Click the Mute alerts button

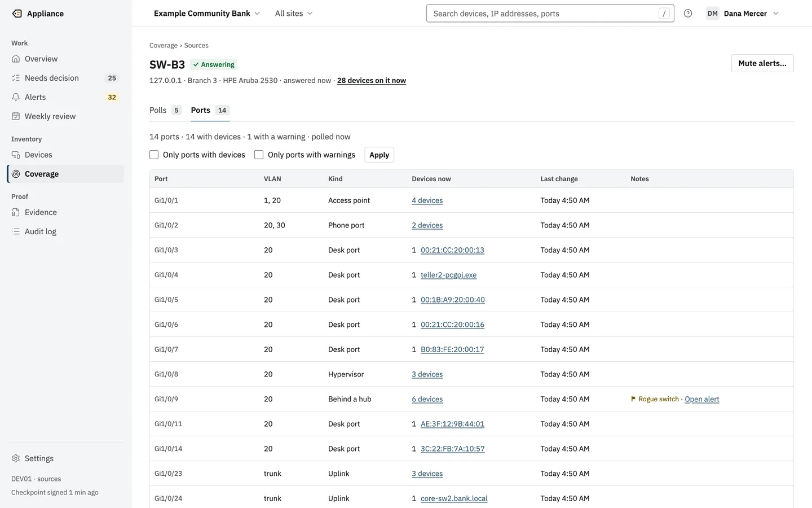[x=762, y=63]
